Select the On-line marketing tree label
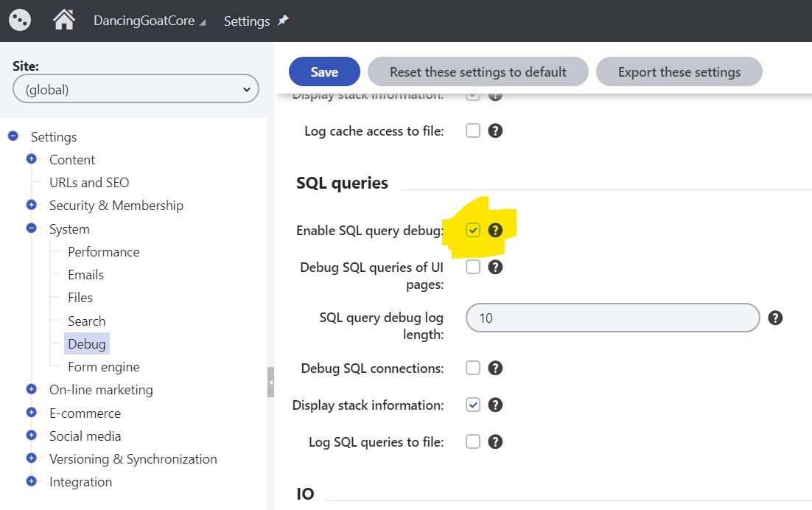 pyautogui.click(x=101, y=390)
